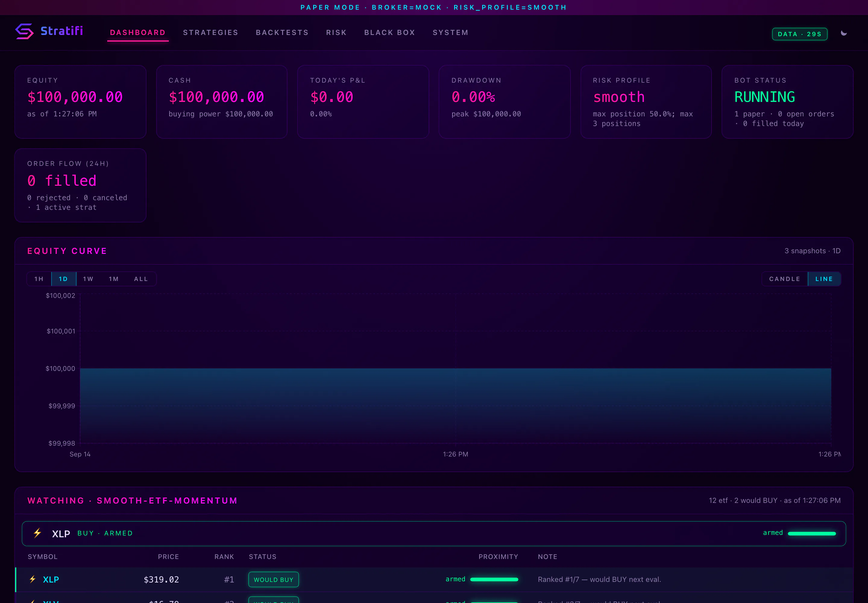Click the #1 rank cell for XLP
This screenshot has width=868, height=603.
[x=229, y=579]
